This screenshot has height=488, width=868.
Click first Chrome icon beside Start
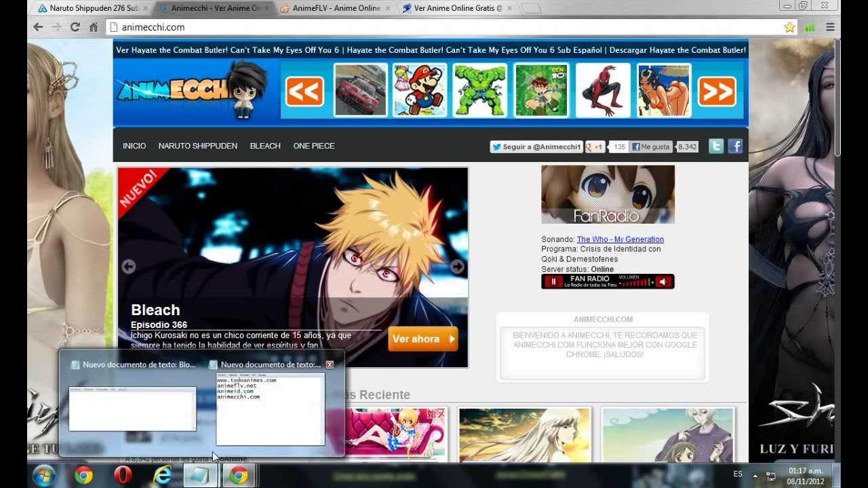83,476
